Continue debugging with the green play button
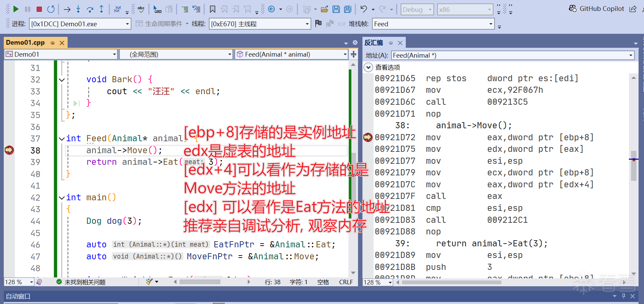644x304 pixels. point(16,9)
